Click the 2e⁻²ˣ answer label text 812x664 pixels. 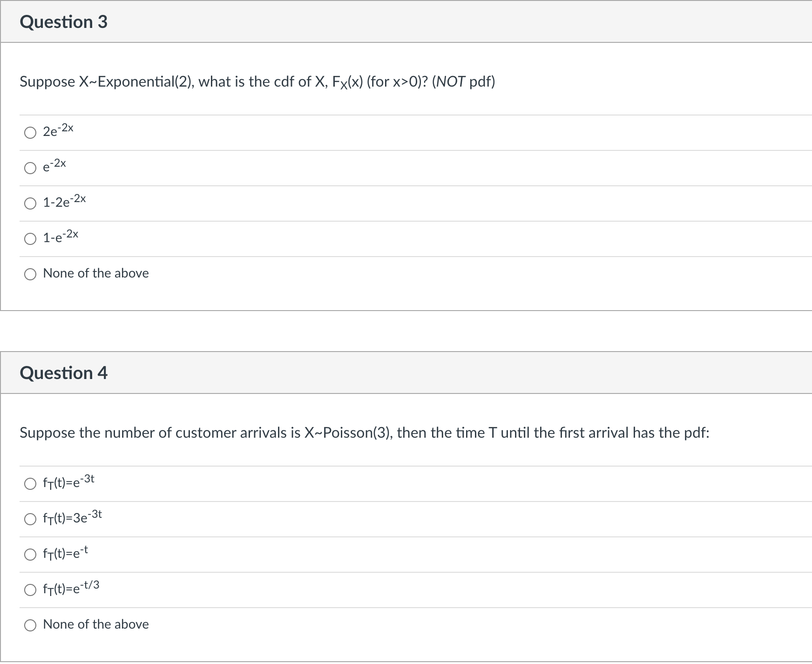58,132
